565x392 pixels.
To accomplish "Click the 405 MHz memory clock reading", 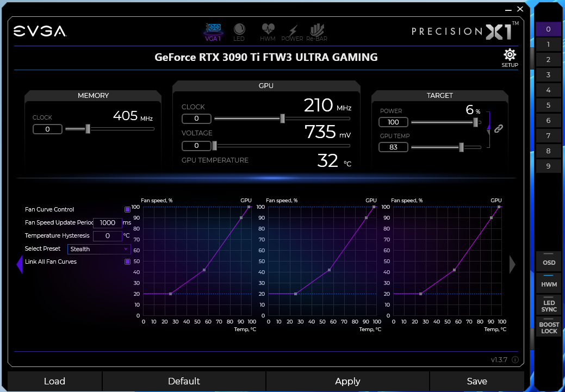I will 133,116.
